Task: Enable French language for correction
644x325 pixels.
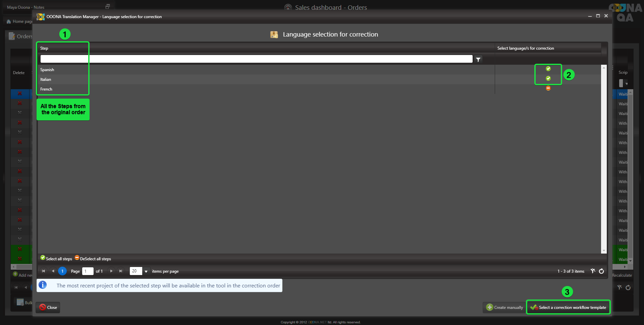Action: coord(548,88)
